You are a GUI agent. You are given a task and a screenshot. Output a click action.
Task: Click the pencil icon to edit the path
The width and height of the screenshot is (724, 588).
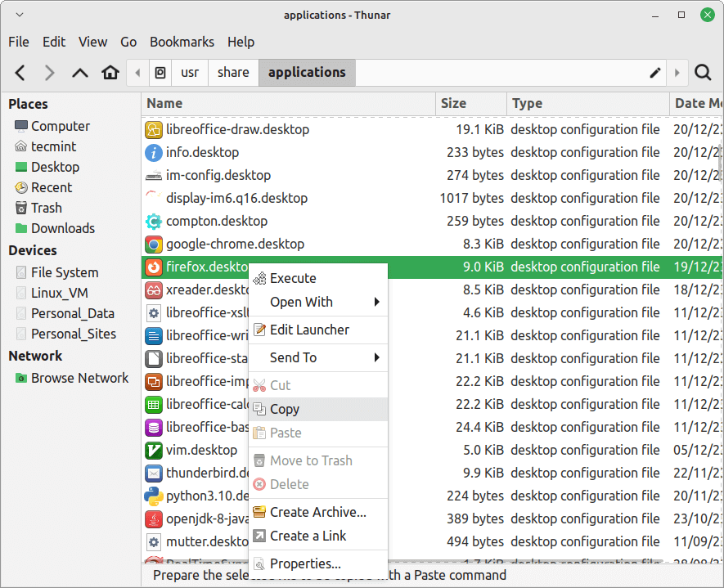pyautogui.click(x=654, y=73)
